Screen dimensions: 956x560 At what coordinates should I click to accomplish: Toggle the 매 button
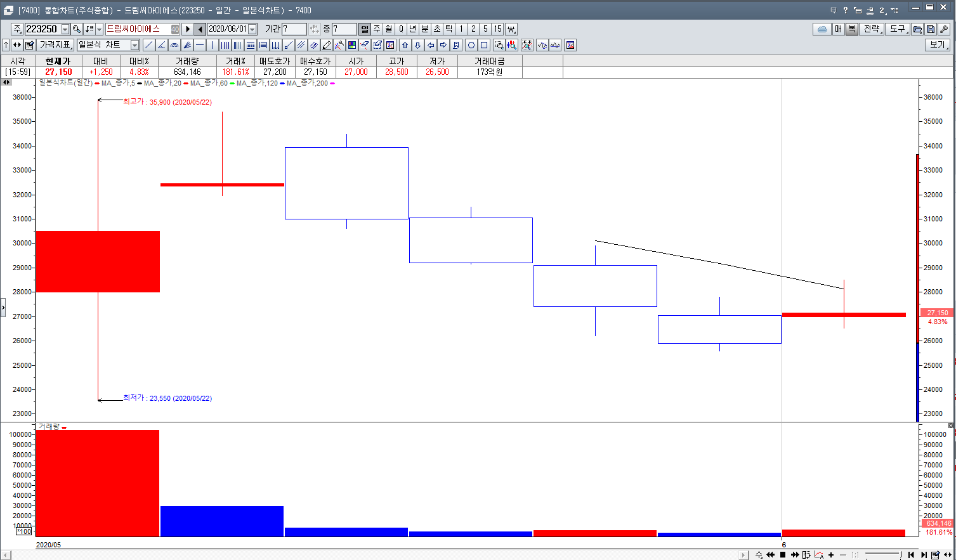coord(839,29)
